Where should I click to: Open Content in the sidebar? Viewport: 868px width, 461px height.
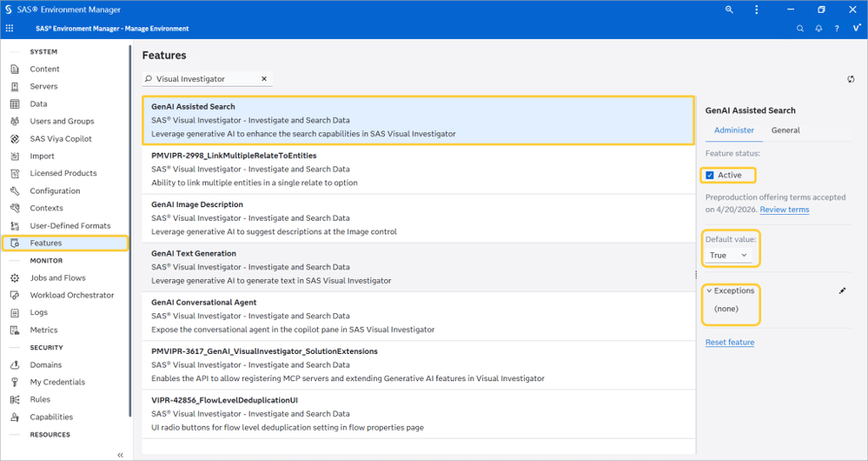click(x=44, y=70)
